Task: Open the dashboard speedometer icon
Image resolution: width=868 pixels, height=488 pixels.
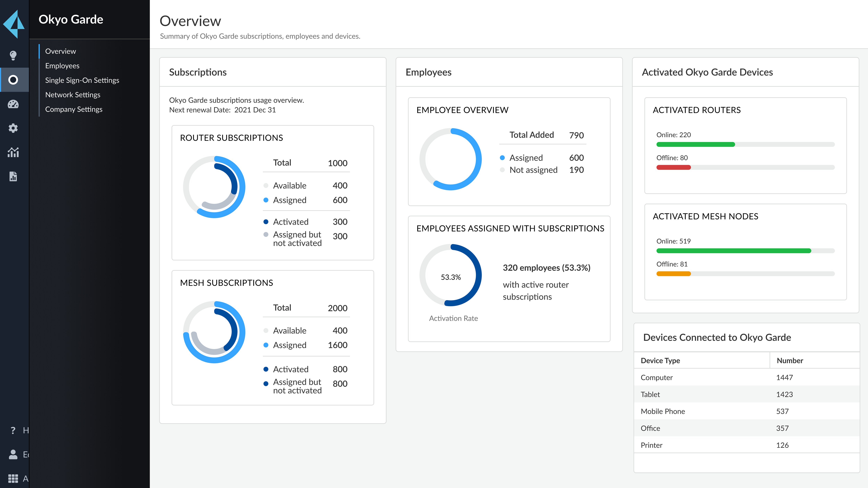Action: click(x=13, y=104)
